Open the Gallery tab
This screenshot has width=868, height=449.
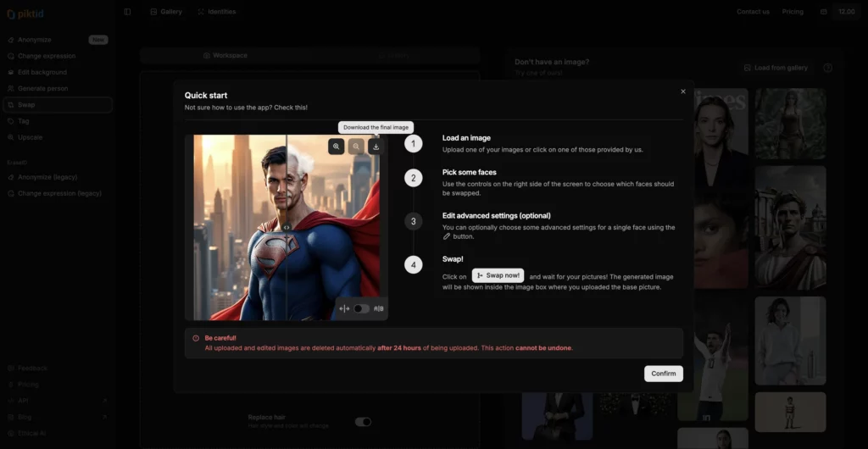pos(166,12)
